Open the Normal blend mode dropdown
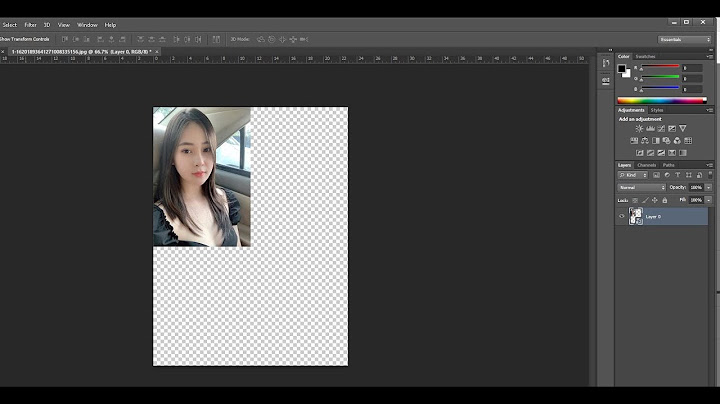This screenshot has height=404, width=720. (x=641, y=187)
